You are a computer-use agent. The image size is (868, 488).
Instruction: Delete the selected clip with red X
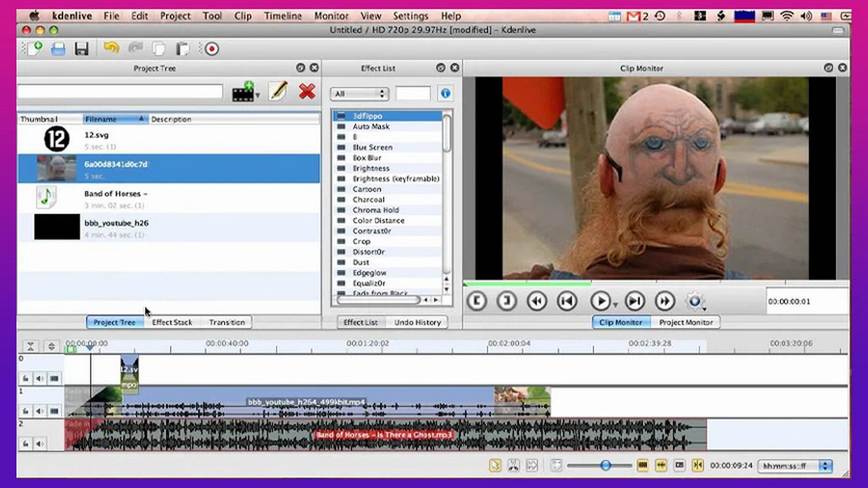coord(307,91)
